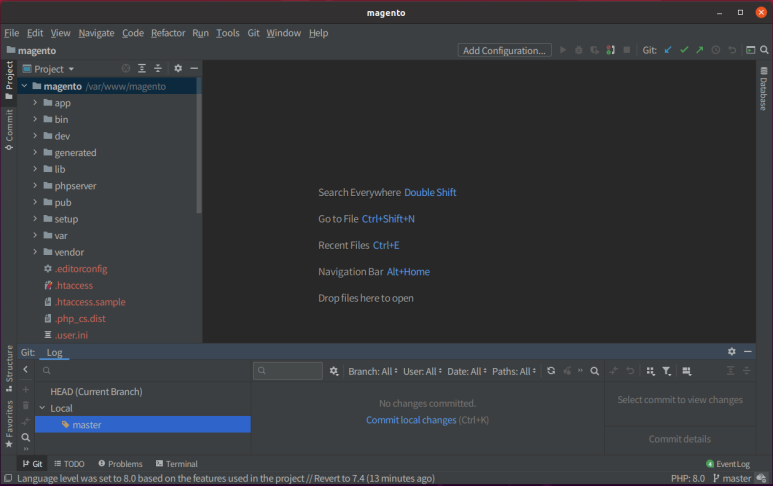
Task: Click the Listen for PHP Debug Connections icon
Action: pyautogui.click(x=611, y=50)
